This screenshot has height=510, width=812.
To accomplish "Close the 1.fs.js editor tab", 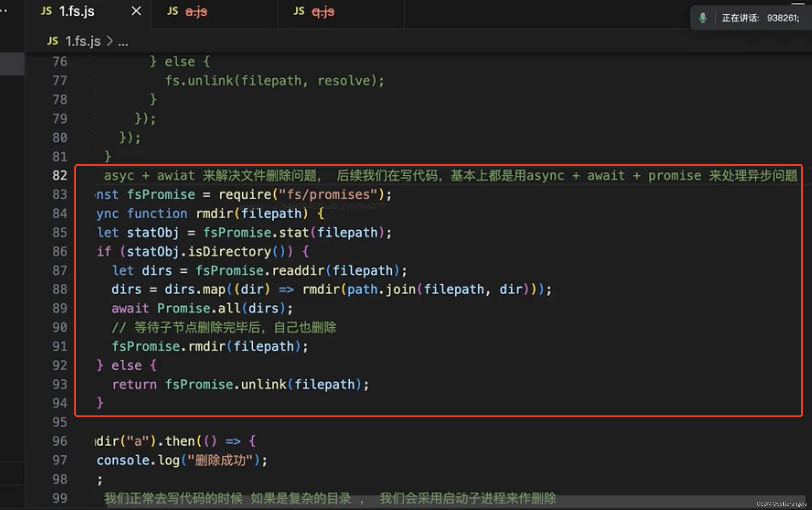I will tap(136, 11).
